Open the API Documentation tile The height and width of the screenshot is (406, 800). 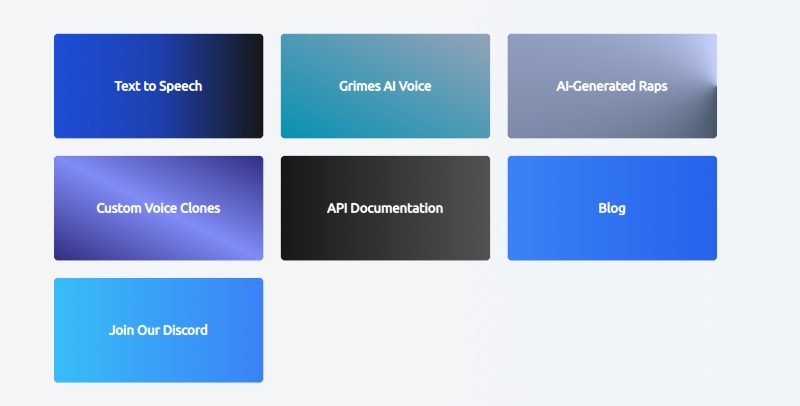[x=385, y=208]
